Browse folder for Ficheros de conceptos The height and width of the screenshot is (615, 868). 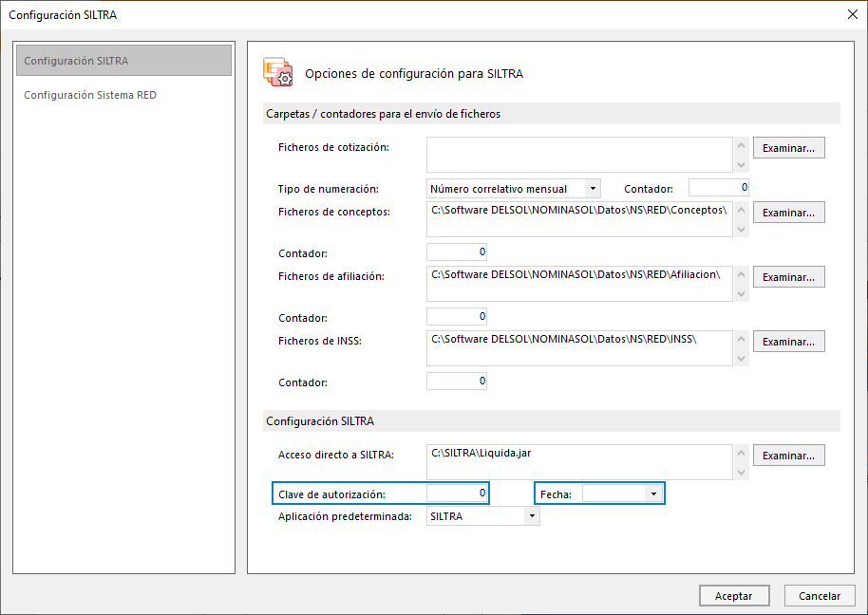click(x=789, y=213)
